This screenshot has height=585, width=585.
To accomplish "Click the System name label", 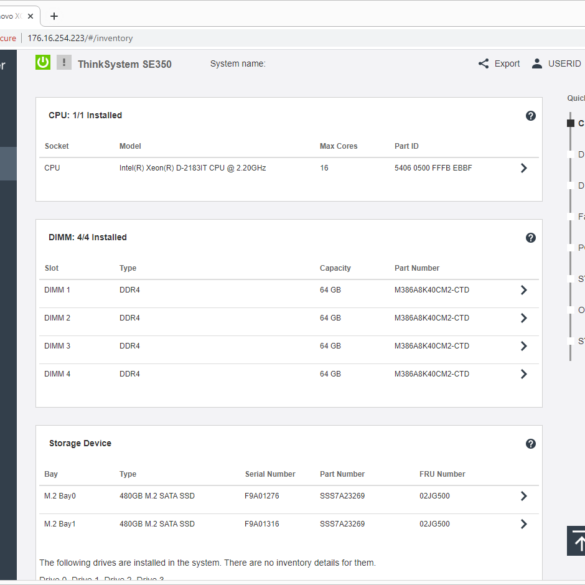I will pyautogui.click(x=238, y=64).
